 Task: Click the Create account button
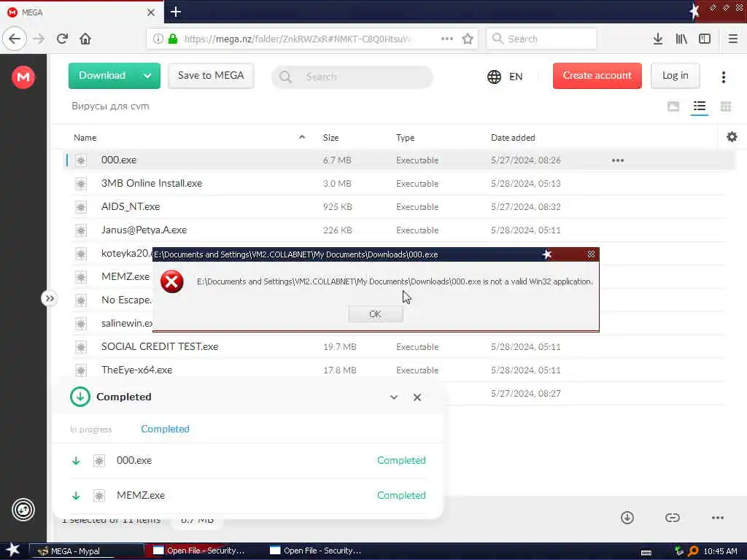(x=597, y=76)
